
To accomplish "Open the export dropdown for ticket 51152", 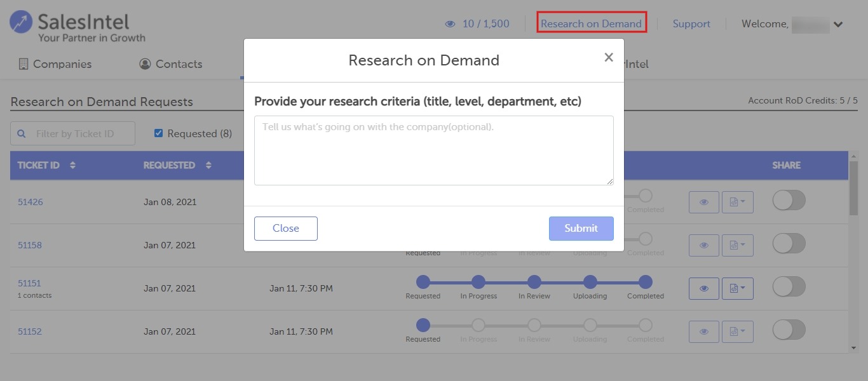I will point(738,331).
